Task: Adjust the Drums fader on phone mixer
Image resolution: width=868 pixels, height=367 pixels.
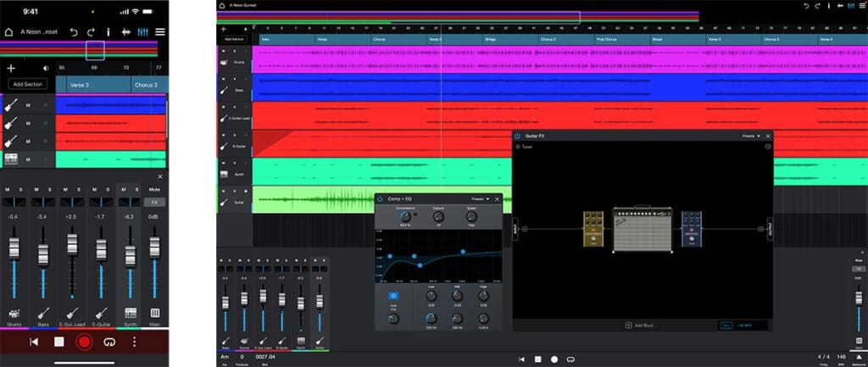Action: [x=14, y=249]
